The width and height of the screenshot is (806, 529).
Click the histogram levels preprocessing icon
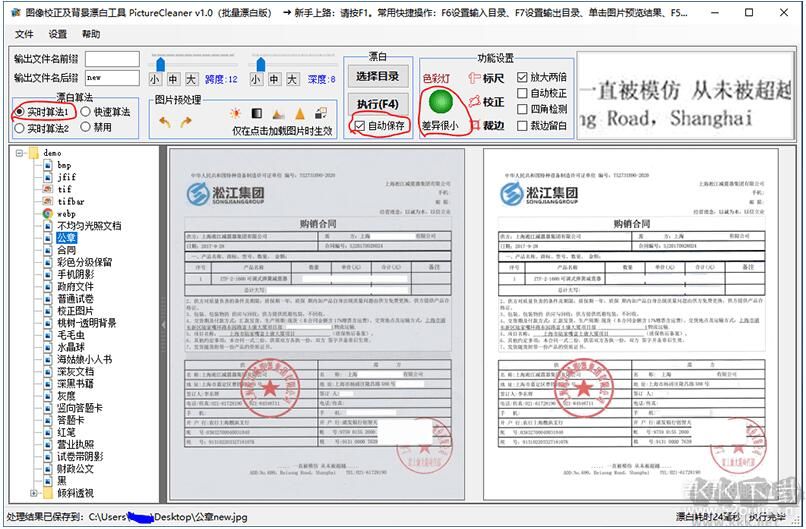pyautogui.click(x=278, y=114)
